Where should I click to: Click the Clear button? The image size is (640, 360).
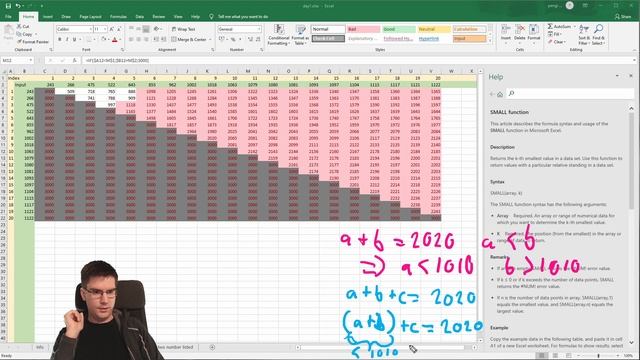[x=556, y=42]
